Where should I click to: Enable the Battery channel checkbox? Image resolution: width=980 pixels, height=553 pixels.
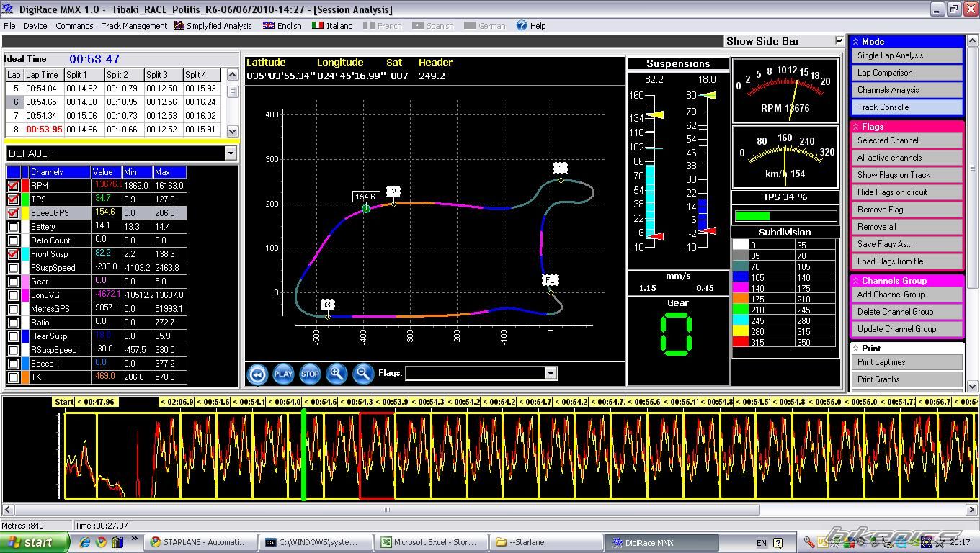[x=13, y=227]
